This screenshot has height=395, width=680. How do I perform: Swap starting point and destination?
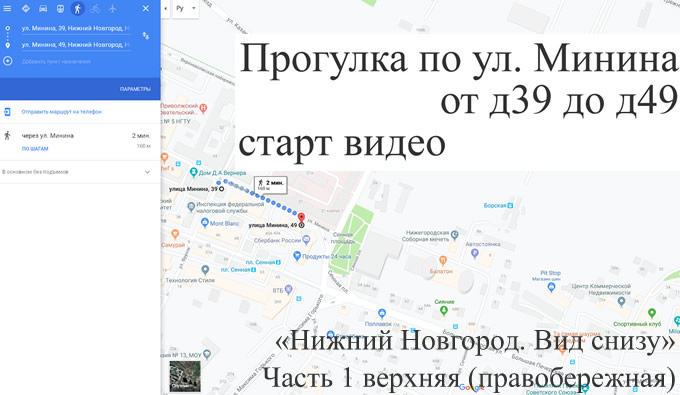click(146, 36)
